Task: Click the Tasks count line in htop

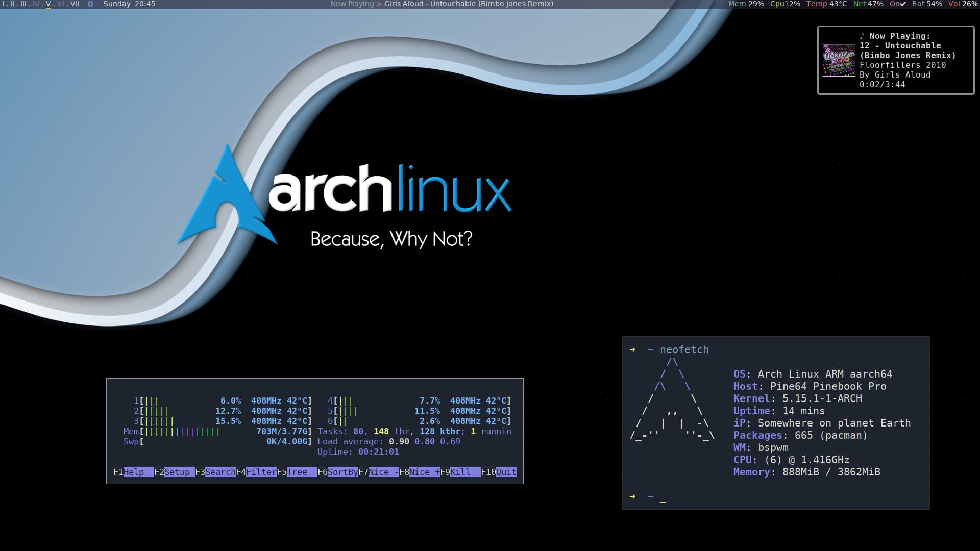Action: tap(414, 431)
